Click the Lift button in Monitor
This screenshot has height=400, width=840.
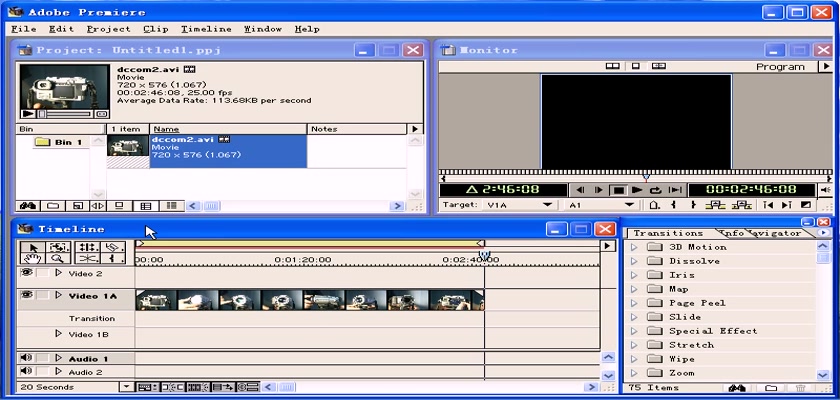715,205
